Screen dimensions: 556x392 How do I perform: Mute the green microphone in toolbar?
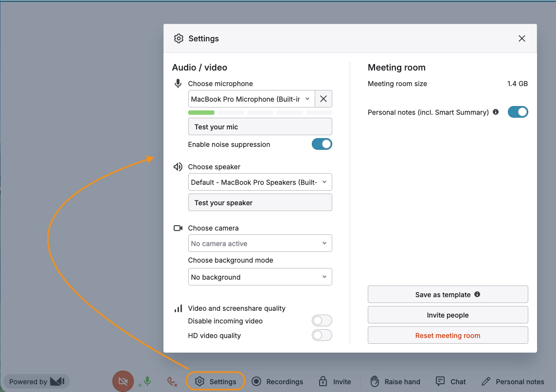[x=147, y=381]
